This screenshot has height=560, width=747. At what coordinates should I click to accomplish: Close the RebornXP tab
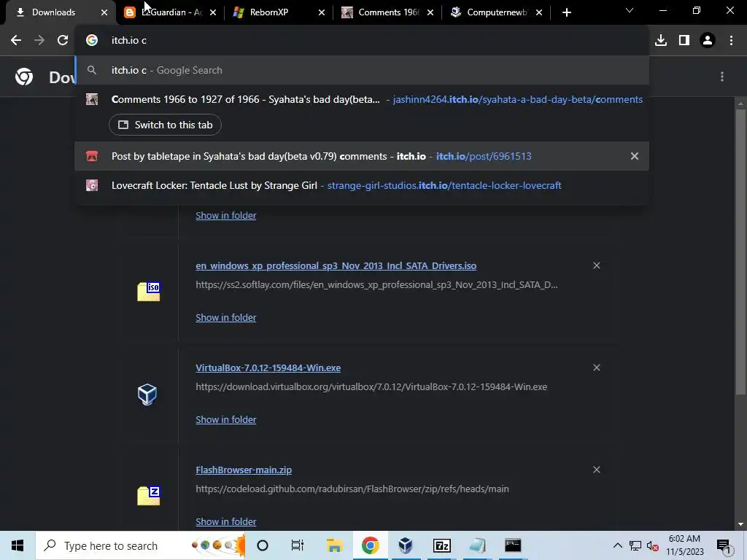322,12
